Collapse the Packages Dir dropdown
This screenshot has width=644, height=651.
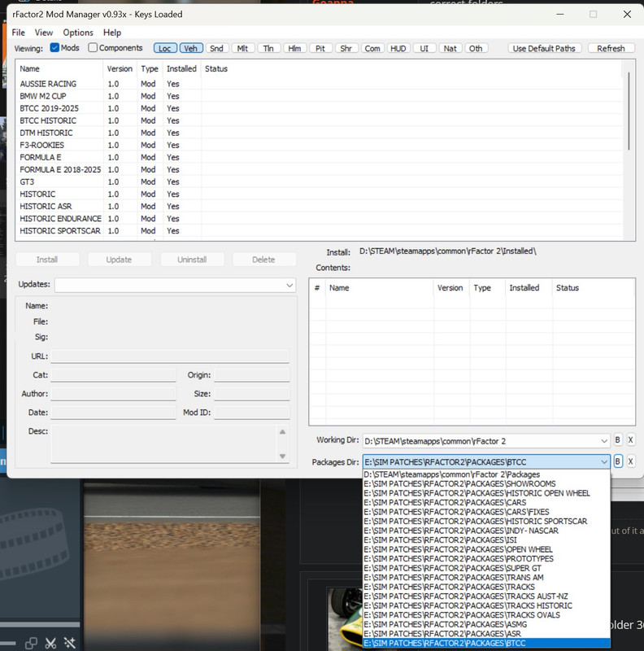pyautogui.click(x=603, y=461)
